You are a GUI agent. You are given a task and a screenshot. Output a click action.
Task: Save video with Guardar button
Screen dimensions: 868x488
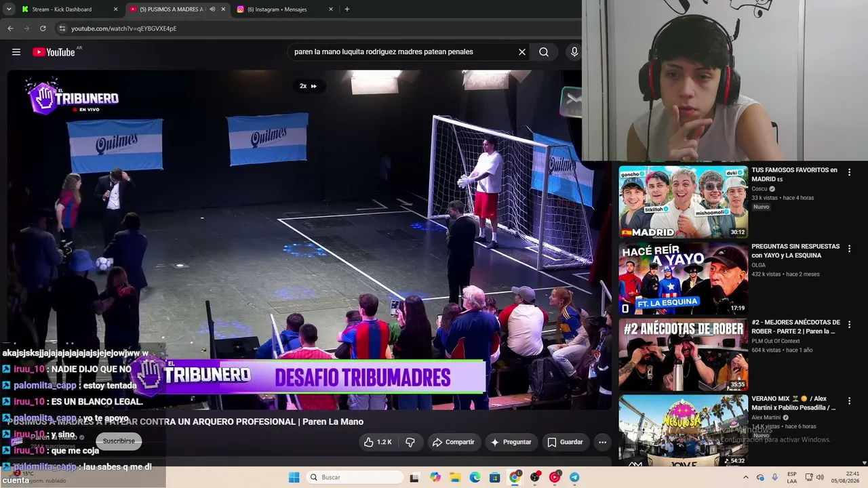pyautogui.click(x=566, y=442)
